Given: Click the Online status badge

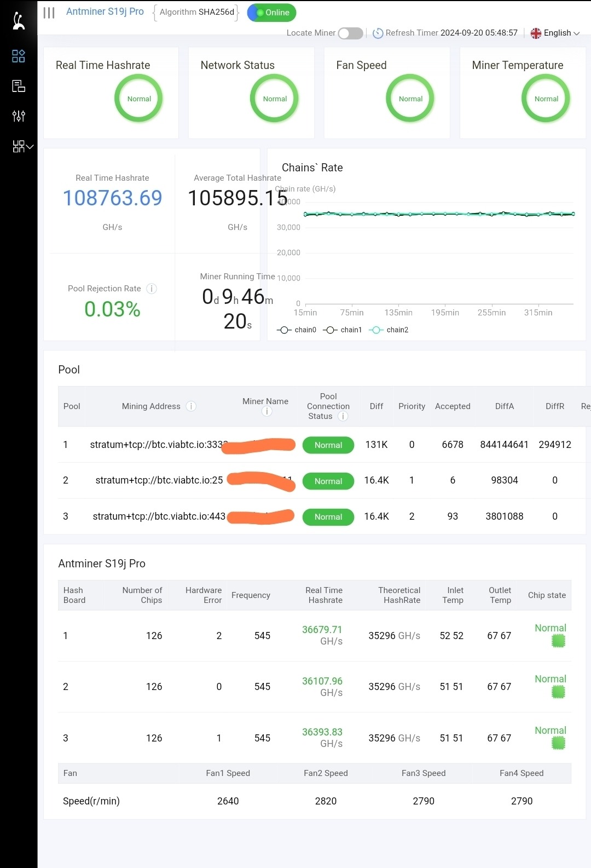Looking at the screenshot, I should coord(272,13).
